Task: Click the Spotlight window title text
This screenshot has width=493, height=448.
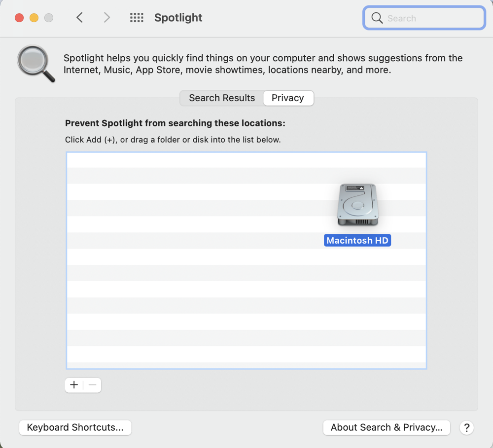Action: (178, 18)
